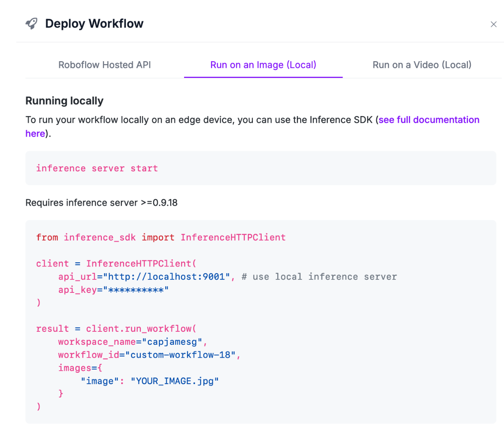Click the result = client.run_workflow( line

point(116,329)
